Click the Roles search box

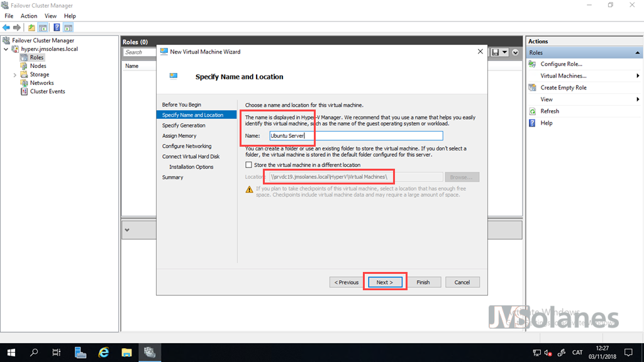point(139,52)
